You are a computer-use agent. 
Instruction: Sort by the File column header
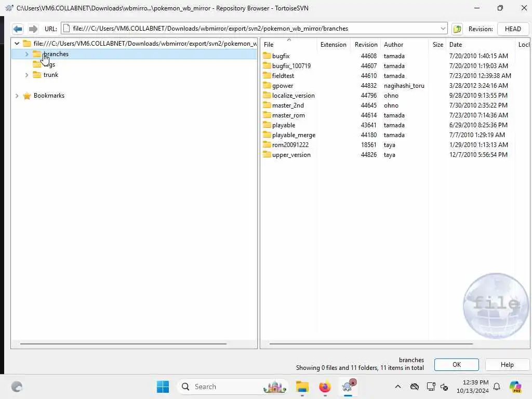point(289,45)
